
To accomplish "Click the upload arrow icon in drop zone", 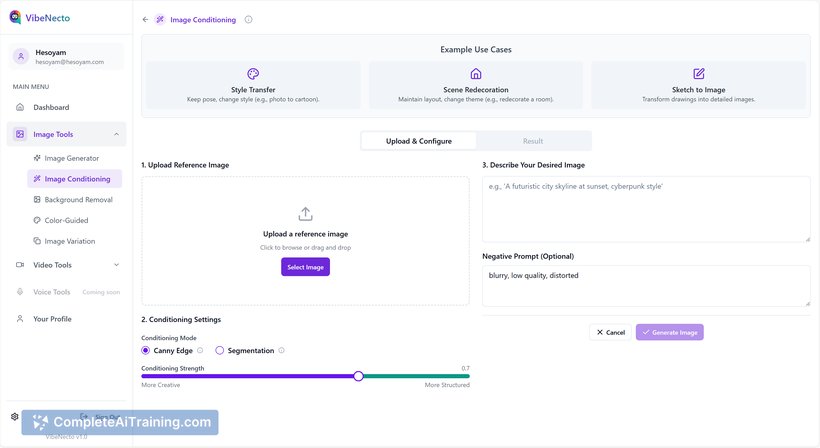I will (x=305, y=214).
